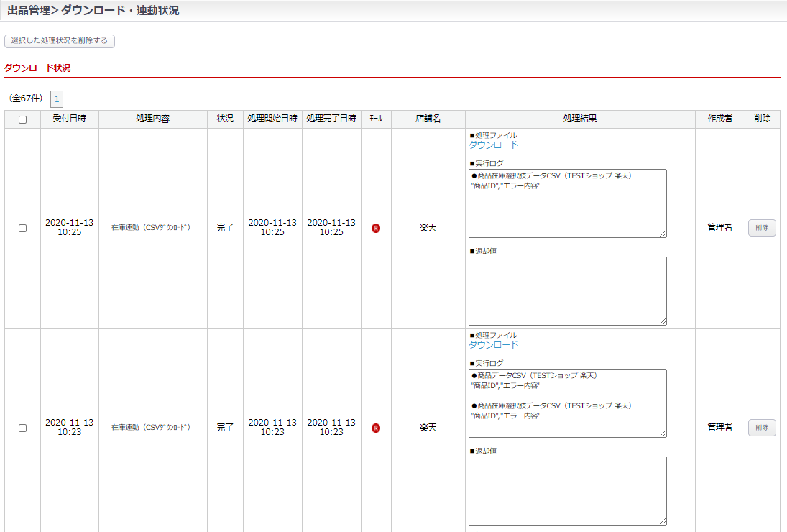Click inside the 10:25 row 実行ログ text area
The image size is (787, 532).
point(567,208)
